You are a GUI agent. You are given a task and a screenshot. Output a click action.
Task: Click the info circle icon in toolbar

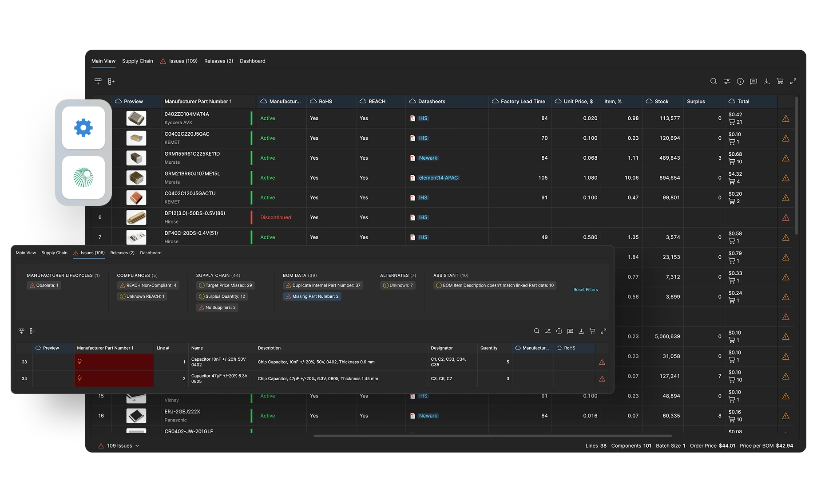pyautogui.click(x=740, y=81)
